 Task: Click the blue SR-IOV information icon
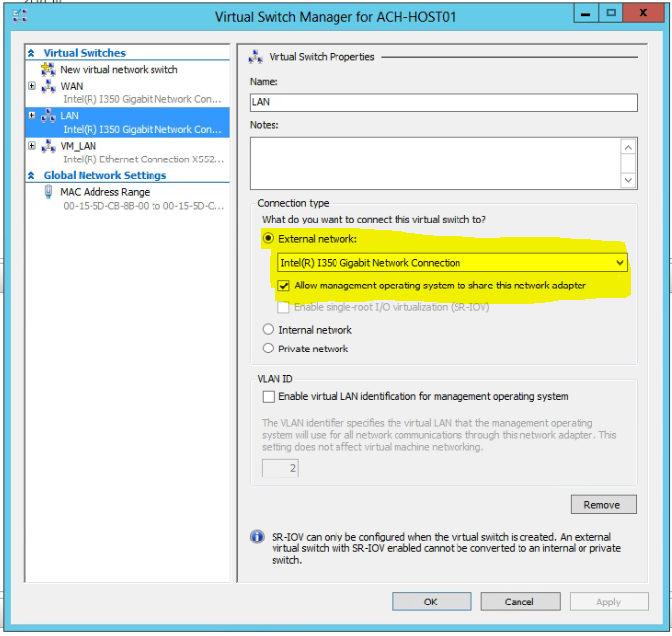point(257,537)
